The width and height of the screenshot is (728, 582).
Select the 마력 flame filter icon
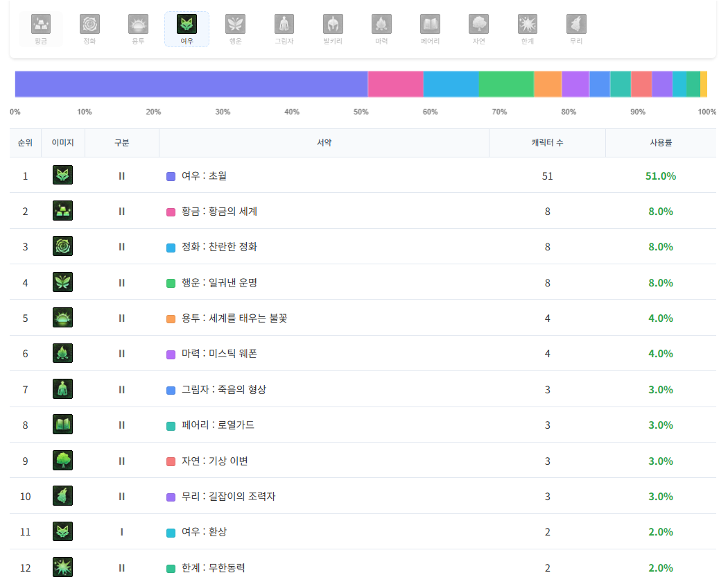pos(381,24)
